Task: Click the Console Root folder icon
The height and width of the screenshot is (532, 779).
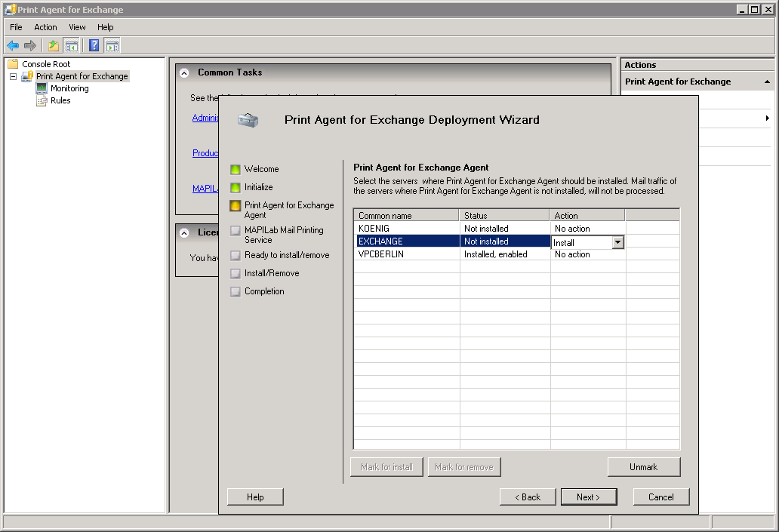Action: (14, 64)
